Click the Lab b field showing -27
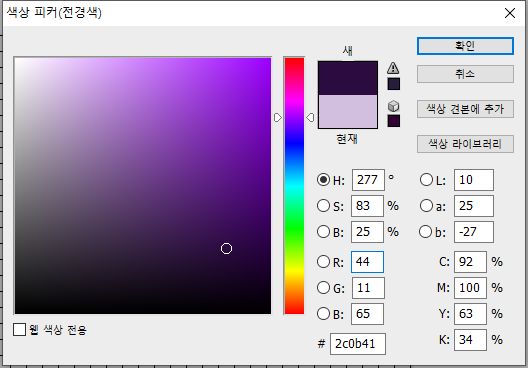This screenshot has width=528, height=368. point(474,232)
